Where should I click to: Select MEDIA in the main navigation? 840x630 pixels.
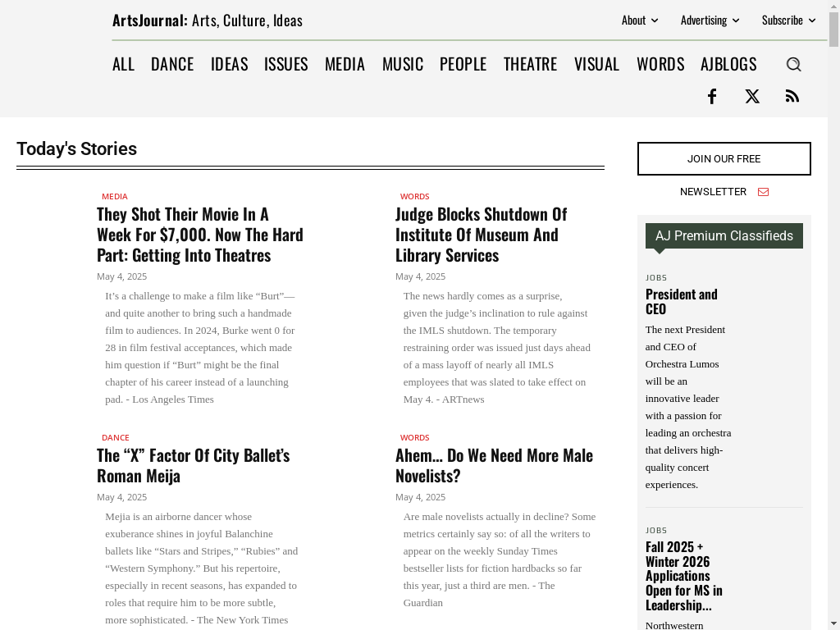(x=345, y=64)
